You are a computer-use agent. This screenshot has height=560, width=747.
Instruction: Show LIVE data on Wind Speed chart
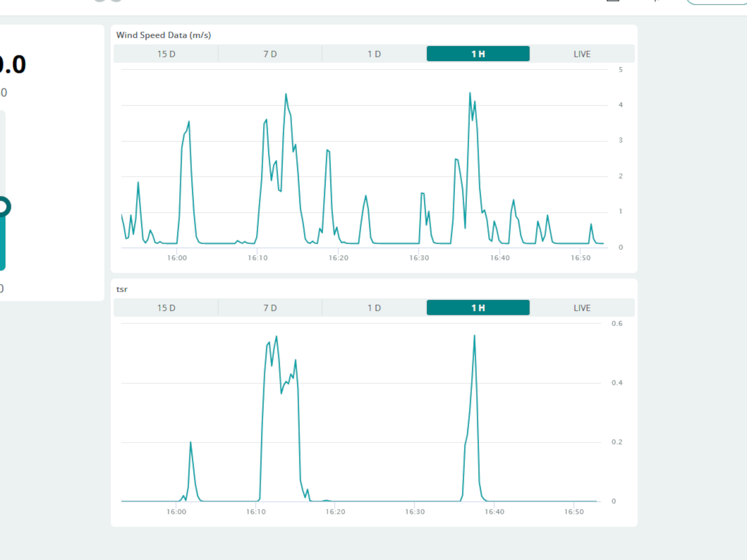[x=582, y=54]
